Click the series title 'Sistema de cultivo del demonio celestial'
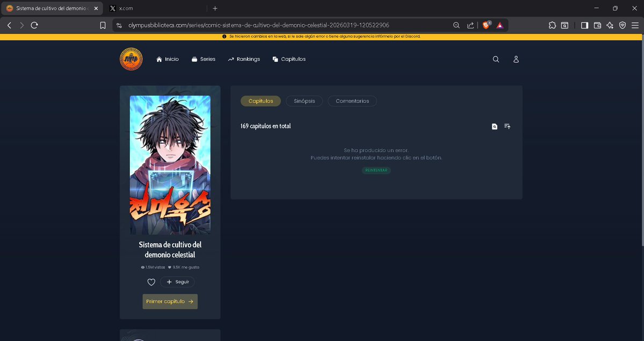Screen dimensions: 644x341 pos(170,250)
